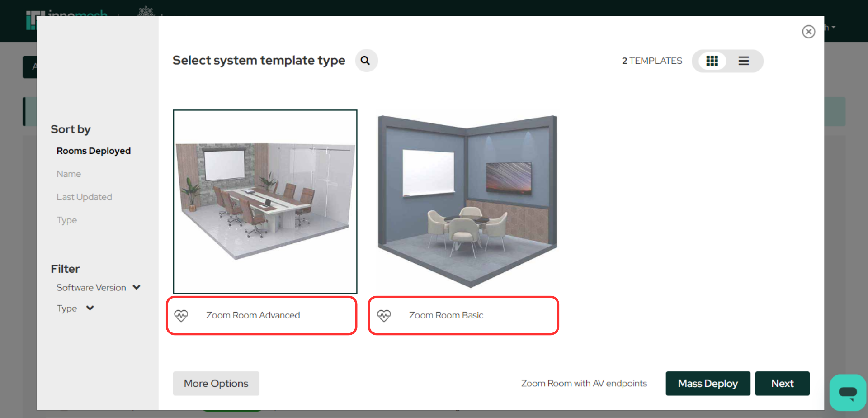Click heartbeat icon beside Zoom Room Basic
This screenshot has width=868, height=418.
[384, 315]
